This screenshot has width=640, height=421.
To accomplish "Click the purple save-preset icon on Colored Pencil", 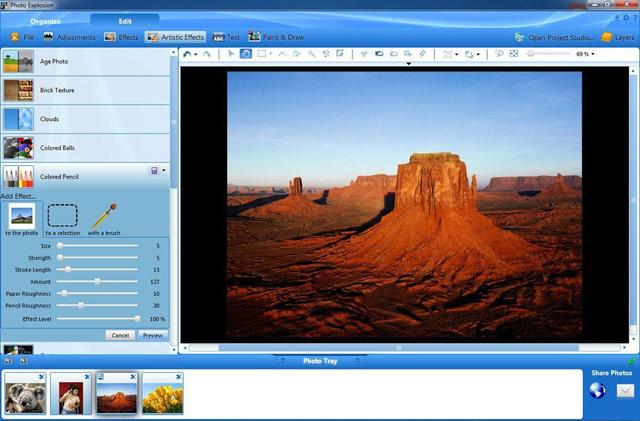I will [x=154, y=171].
